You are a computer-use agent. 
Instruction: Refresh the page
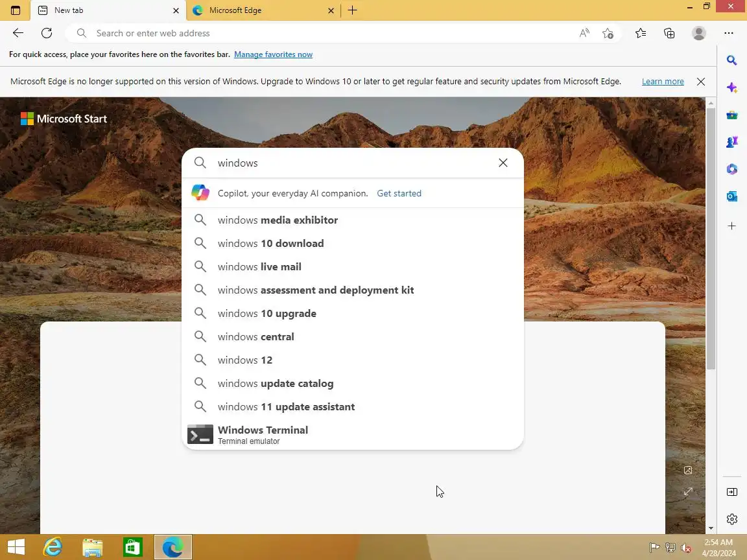click(x=46, y=33)
